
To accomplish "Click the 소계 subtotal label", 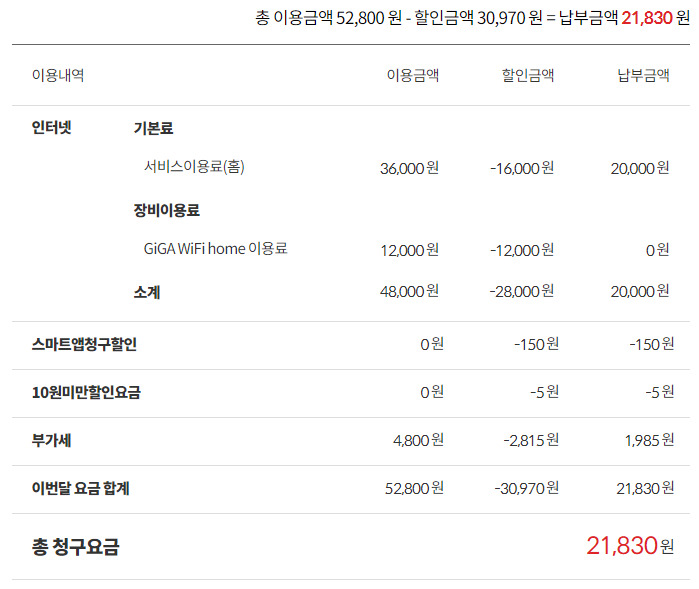I will click(147, 292).
